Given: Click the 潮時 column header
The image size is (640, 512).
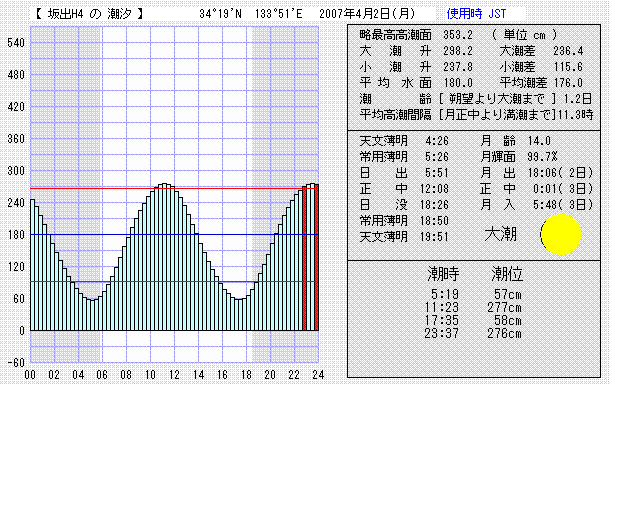Looking at the screenshot, I should click(x=443, y=274).
